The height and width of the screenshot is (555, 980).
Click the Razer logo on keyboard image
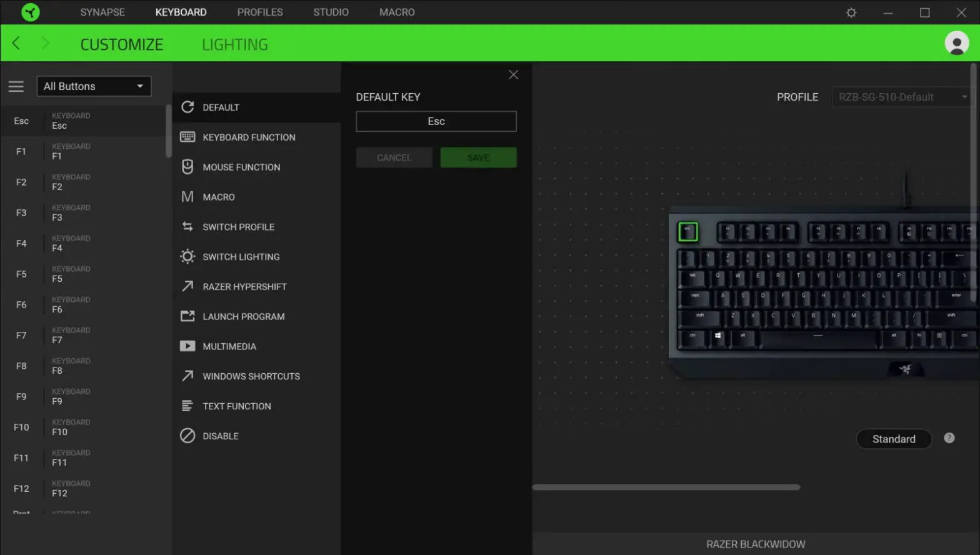[905, 369]
